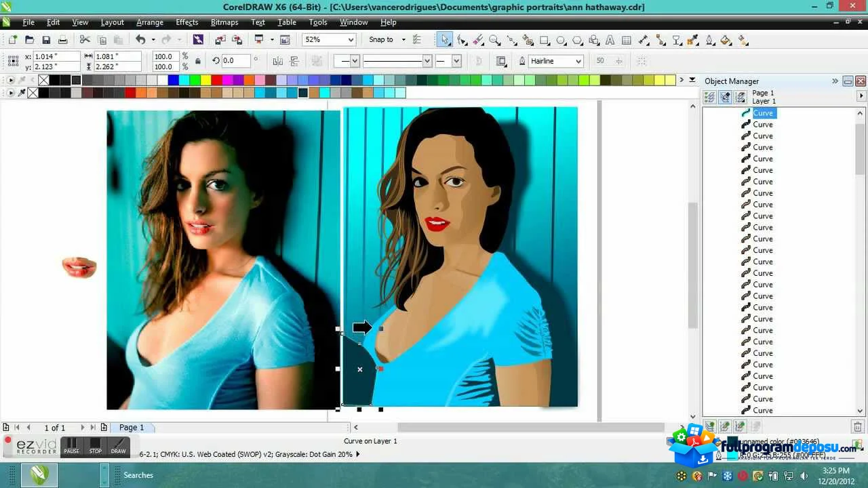Open the undo history dropdown arrow

pos(153,40)
